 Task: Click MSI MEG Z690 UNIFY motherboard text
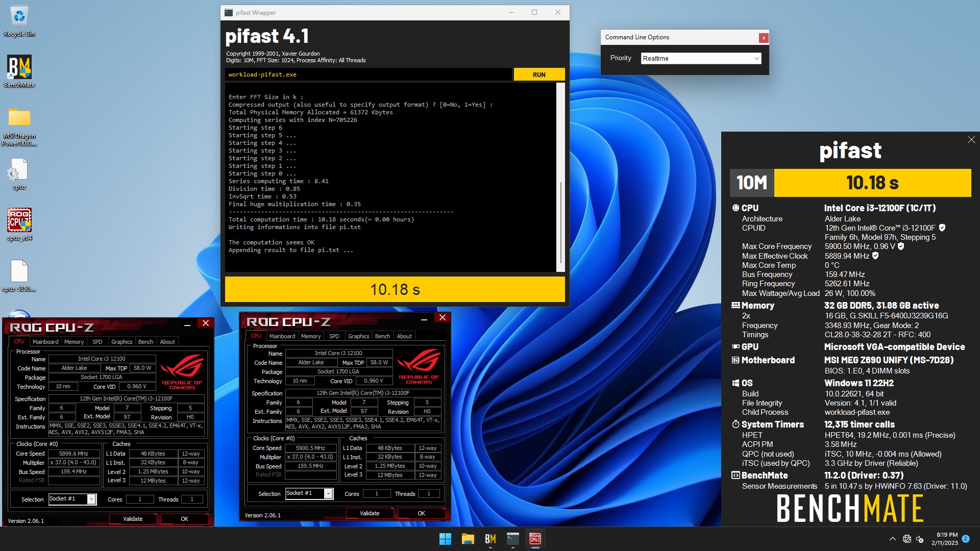889,360
